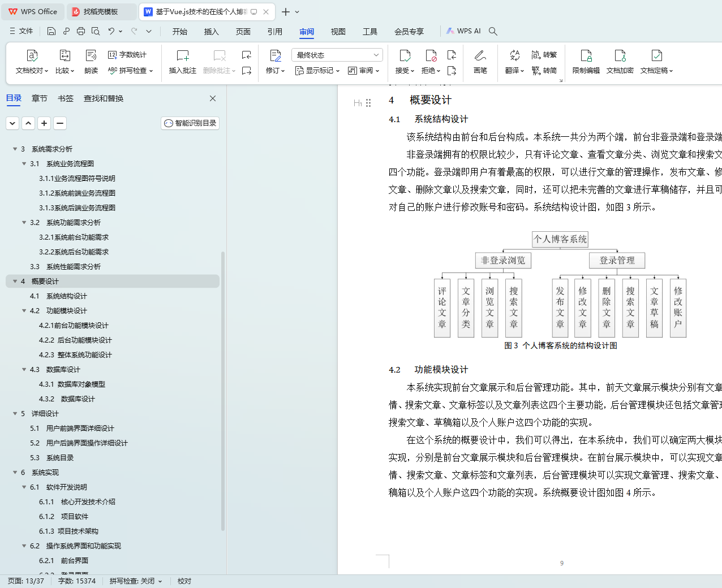Open the 拼写检查 dropdown
This screenshot has height=588, width=722.
[130, 71]
